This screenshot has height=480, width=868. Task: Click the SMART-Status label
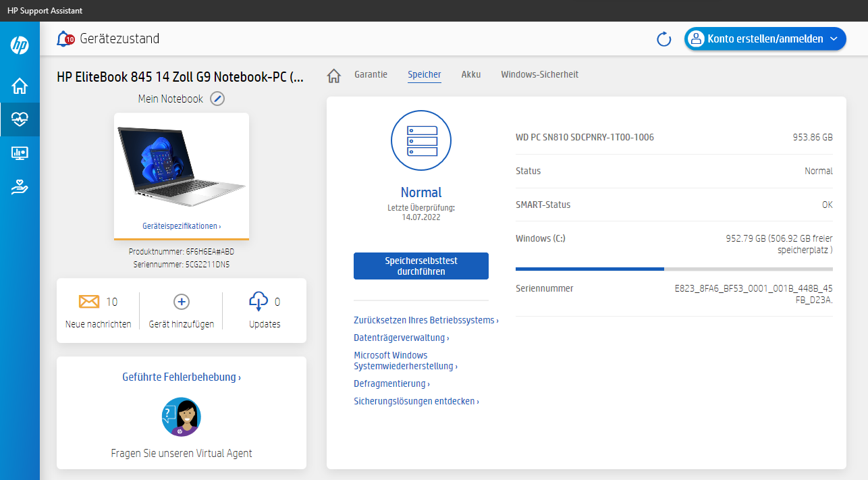543,205
